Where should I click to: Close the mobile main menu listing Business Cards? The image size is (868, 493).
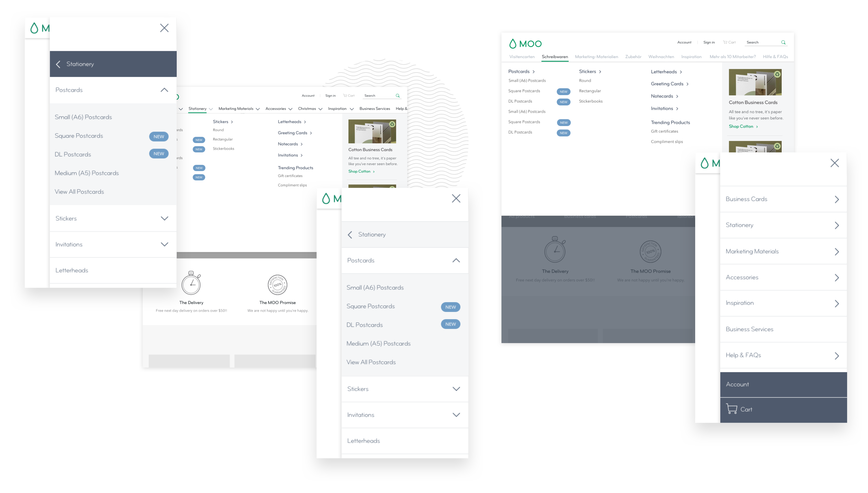[x=835, y=163]
